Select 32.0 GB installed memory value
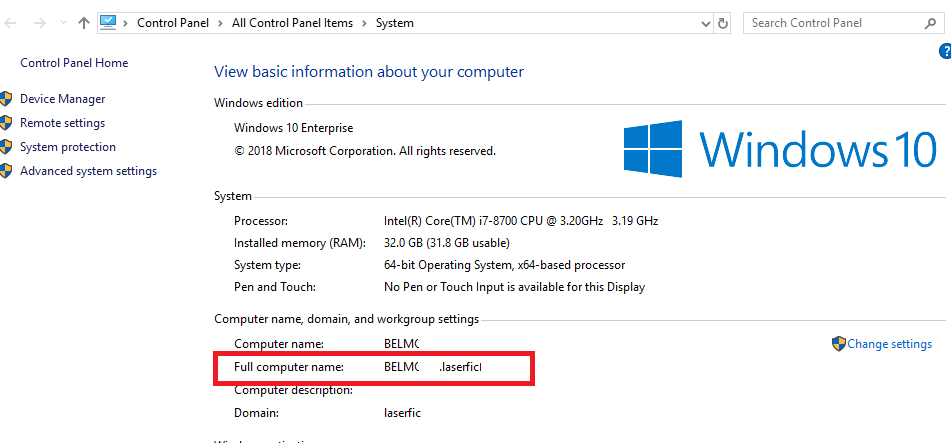This screenshot has height=443, width=951. click(x=447, y=243)
